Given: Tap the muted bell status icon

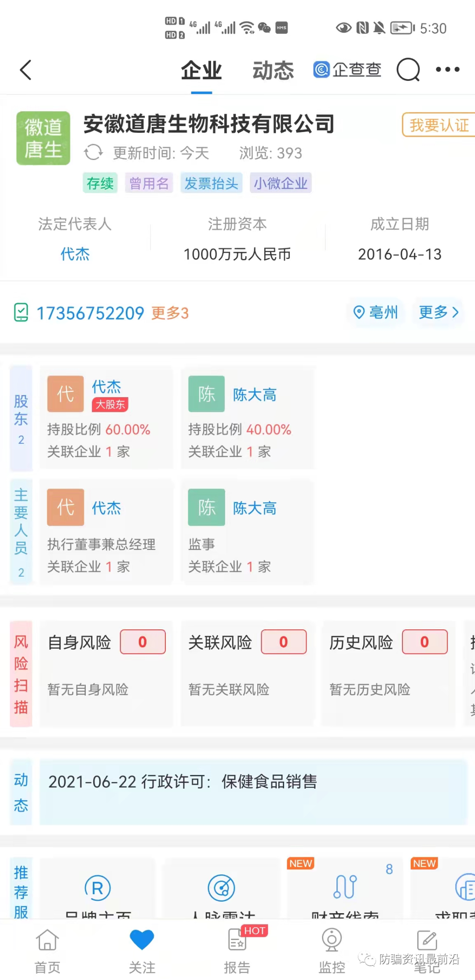Looking at the screenshot, I should click(x=379, y=28).
